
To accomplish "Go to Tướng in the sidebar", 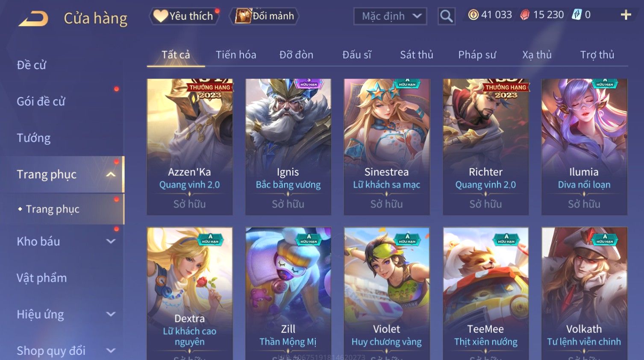I will click(34, 138).
